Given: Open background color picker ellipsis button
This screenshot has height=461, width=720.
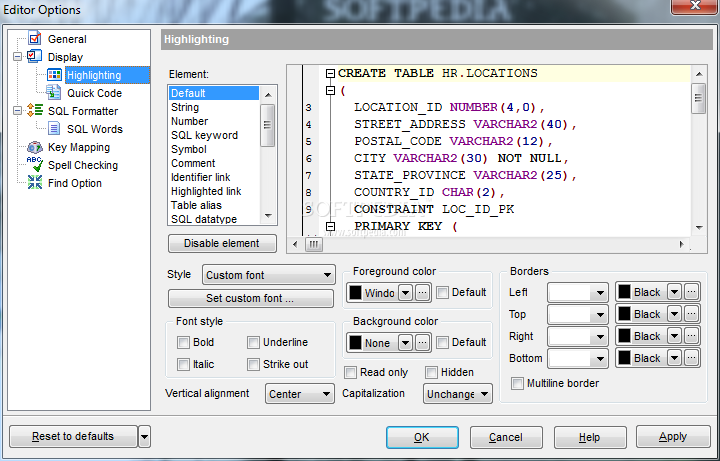Looking at the screenshot, I should 422,342.
